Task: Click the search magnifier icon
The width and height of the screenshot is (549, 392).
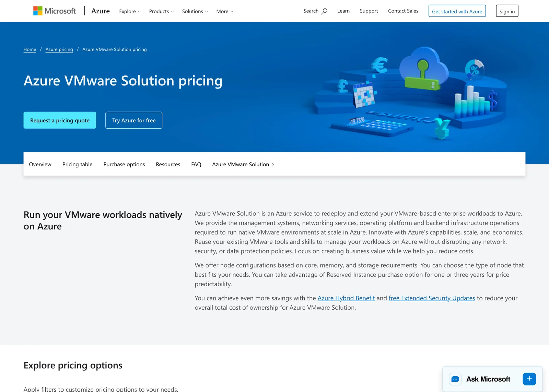Action: click(324, 11)
